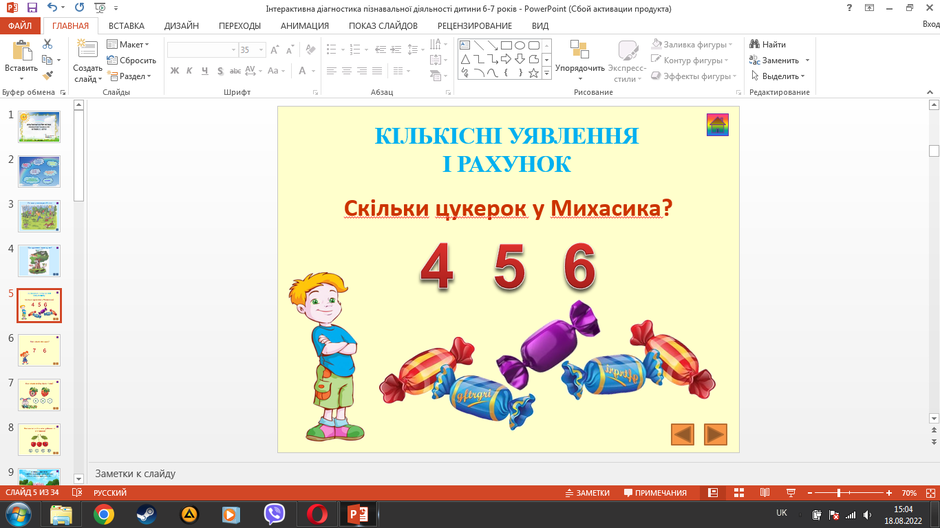
Task: Open the font name combo box
Action: click(203, 50)
